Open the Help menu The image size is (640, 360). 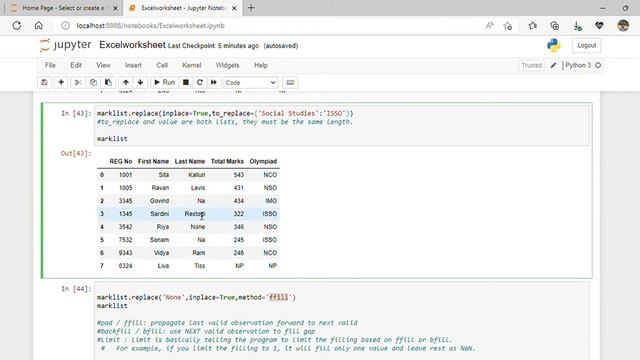[261, 65]
